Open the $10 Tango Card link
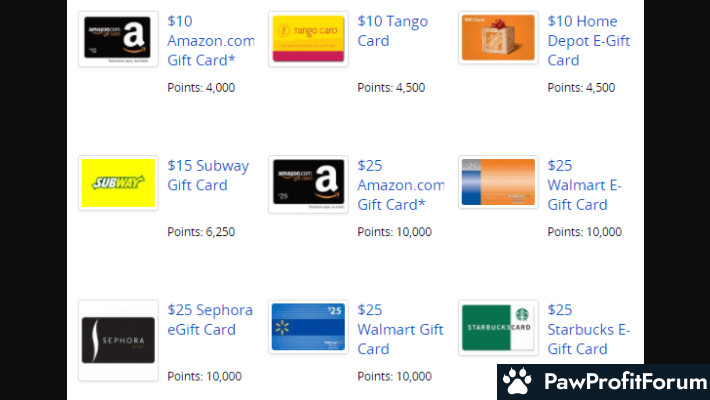The width and height of the screenshot is (710, 400). tap(393, 31)
